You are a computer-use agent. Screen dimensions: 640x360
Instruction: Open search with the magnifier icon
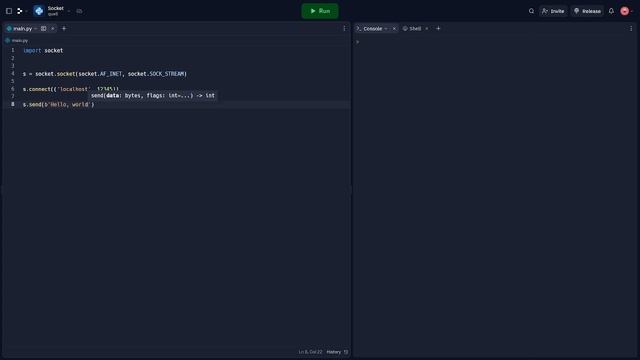click(531, 11)
